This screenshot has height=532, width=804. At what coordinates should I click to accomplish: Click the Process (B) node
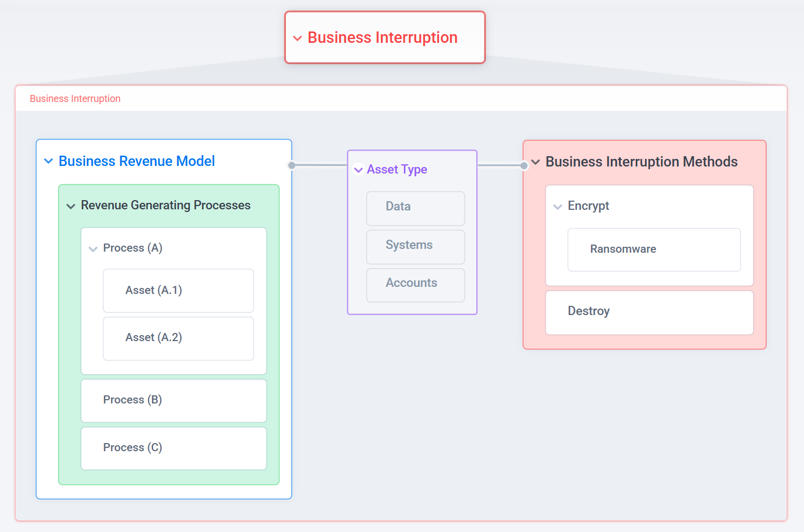pos(174,400)
